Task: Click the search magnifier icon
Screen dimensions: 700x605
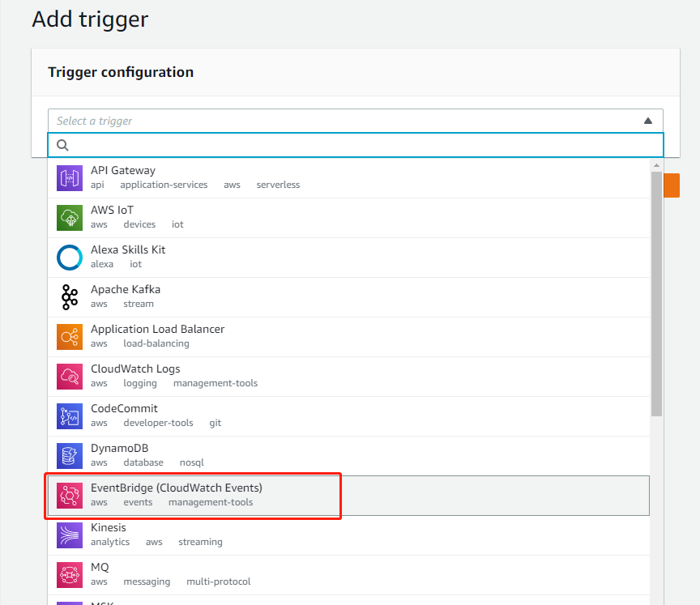Action: coord(62,145)
